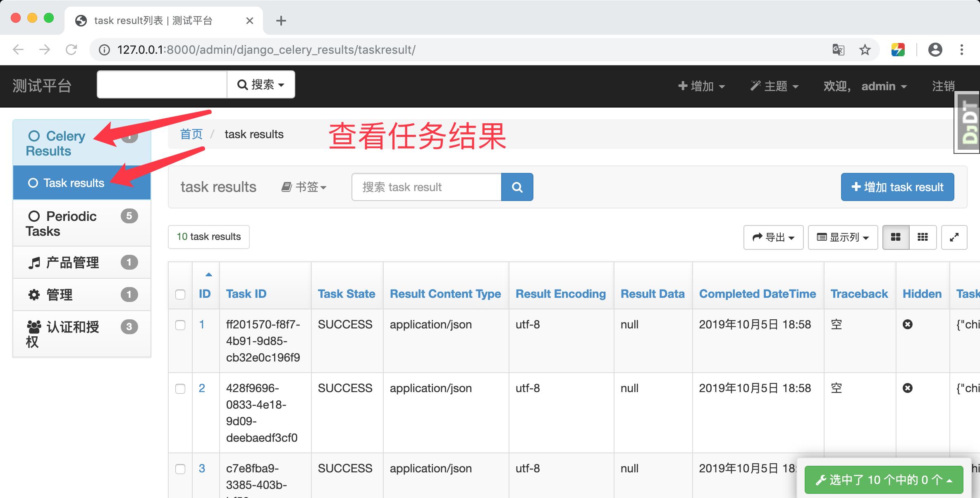
Task: Open the 主题 theme dropdown
Action: (x=774, y=86)
